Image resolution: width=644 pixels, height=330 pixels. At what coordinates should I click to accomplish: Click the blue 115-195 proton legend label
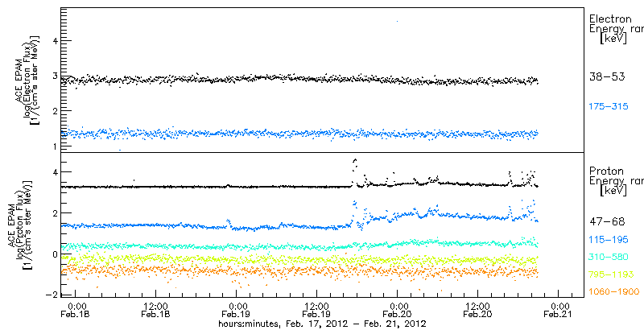[x=609, y=239]
